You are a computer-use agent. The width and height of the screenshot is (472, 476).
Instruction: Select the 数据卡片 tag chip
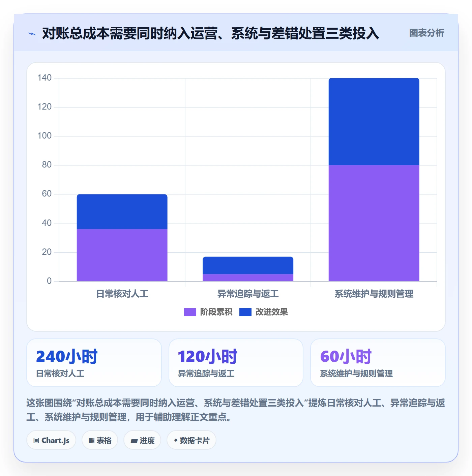tap(191, 440)
